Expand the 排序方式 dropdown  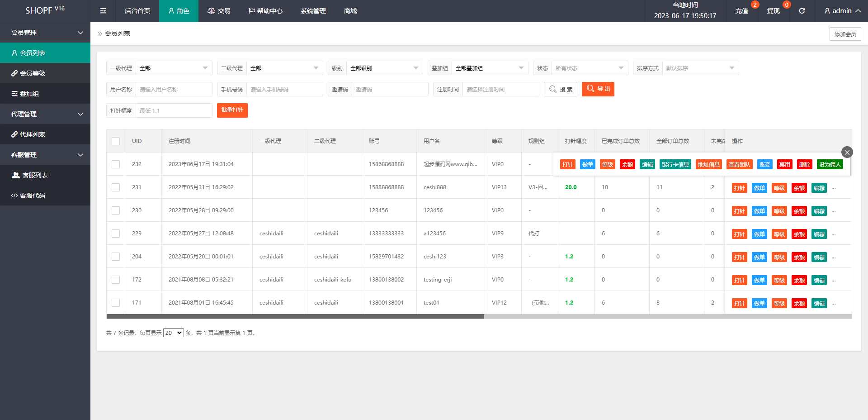[x=700, y=68]
